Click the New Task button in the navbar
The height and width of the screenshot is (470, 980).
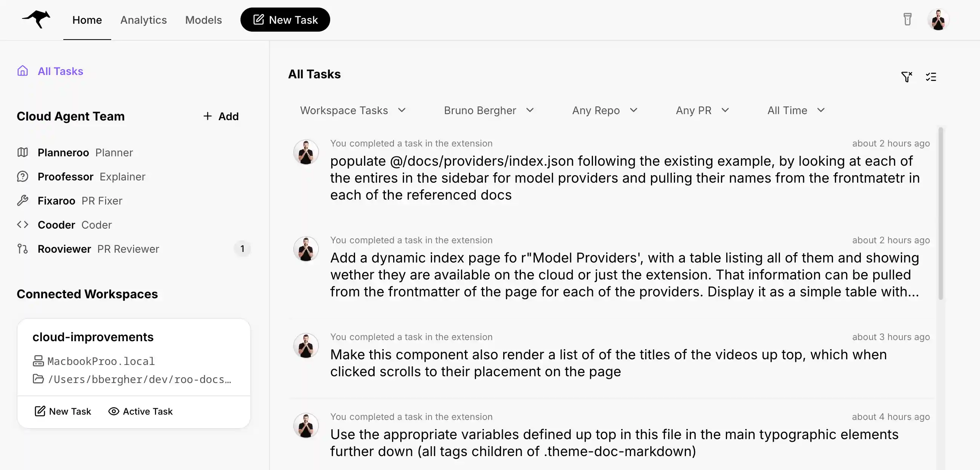285,19
